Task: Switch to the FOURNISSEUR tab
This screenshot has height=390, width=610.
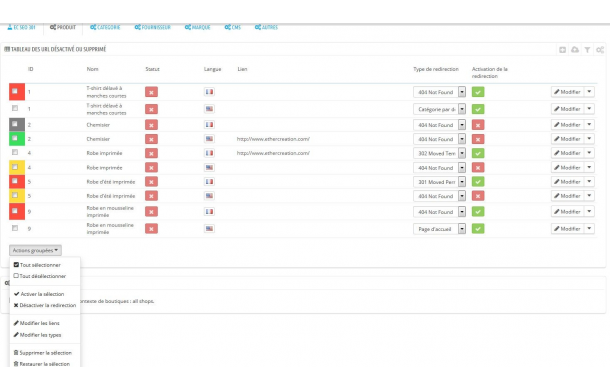Action: (x=152, y=27)
